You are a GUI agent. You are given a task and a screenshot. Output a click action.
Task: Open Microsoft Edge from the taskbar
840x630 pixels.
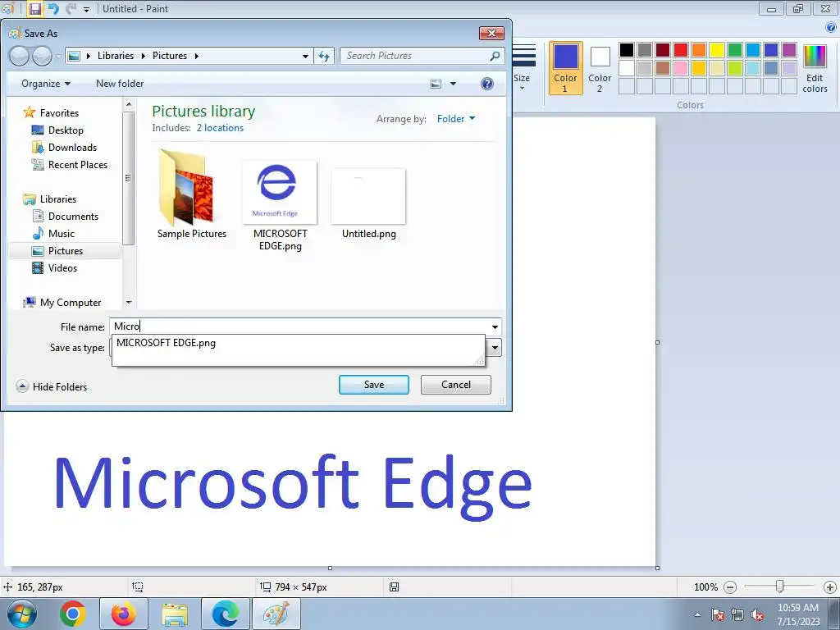226,614
